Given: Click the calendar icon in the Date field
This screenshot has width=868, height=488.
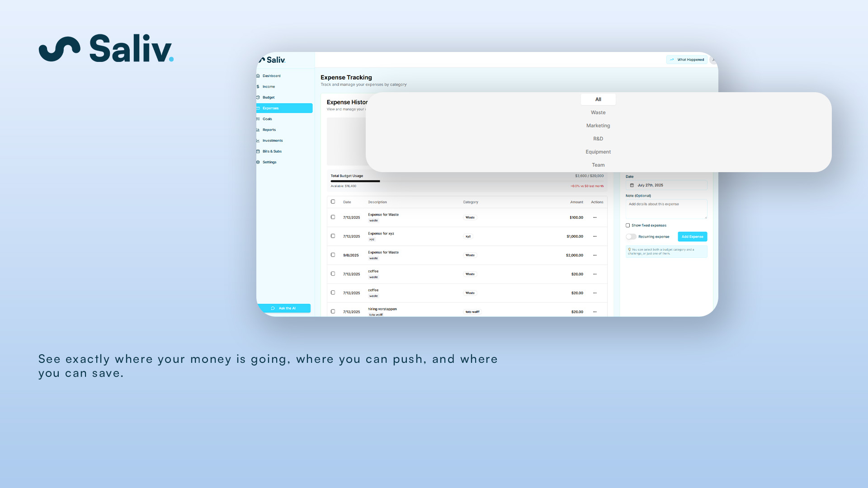Looking at the screenshot, I should [x=632, y=185].
